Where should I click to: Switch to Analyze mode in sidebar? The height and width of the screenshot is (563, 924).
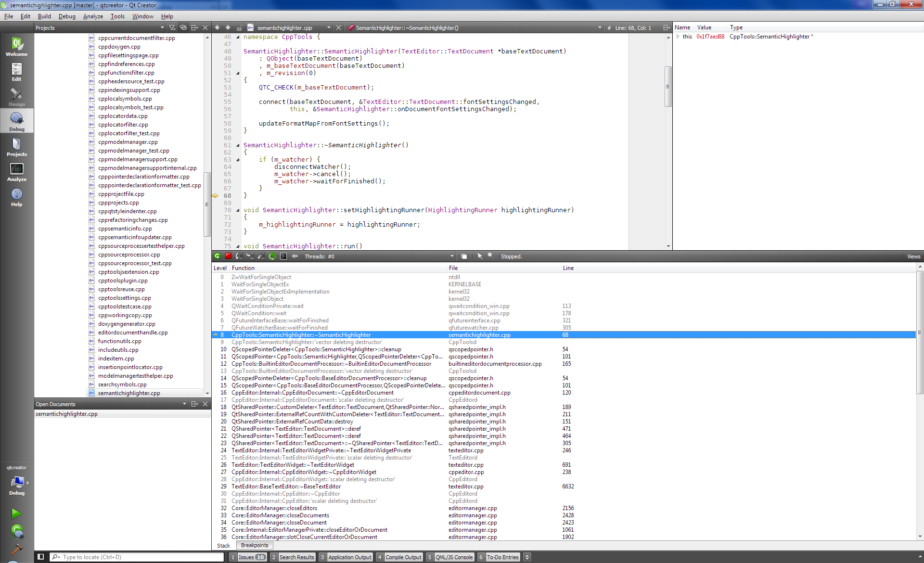click(16, 172)
